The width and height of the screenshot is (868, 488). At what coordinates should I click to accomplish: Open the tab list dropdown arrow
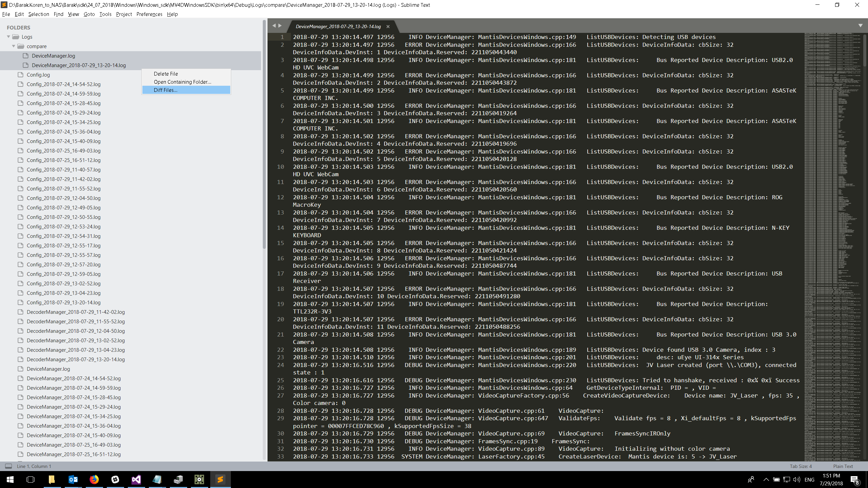[860, 26]
